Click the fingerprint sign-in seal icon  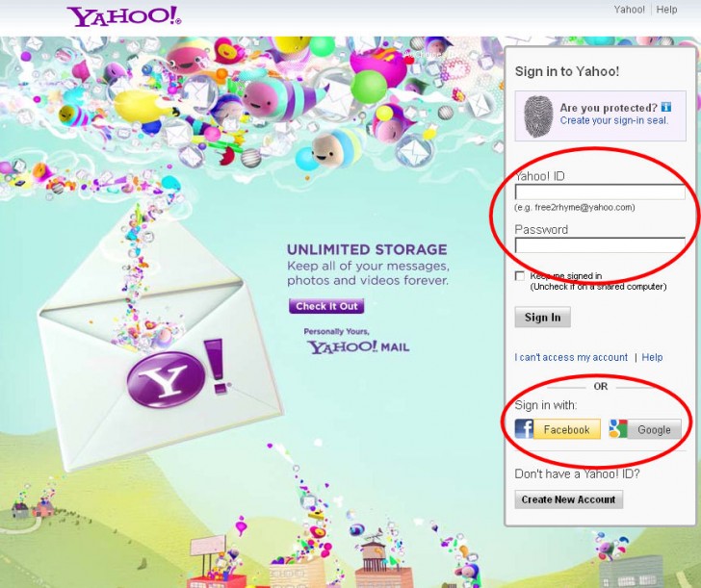538,115
